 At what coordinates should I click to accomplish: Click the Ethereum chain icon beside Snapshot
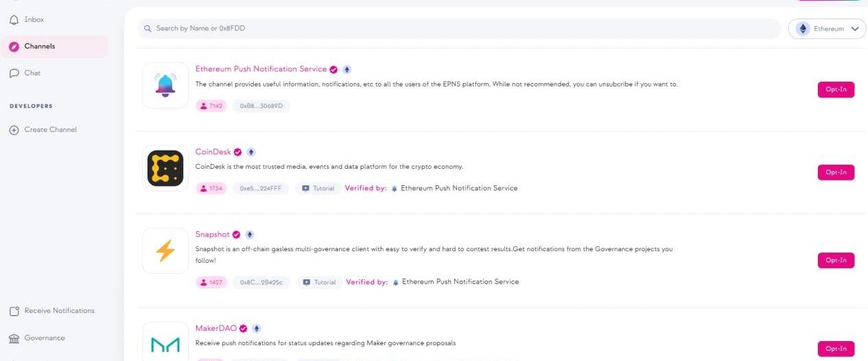click(x=249, y=235)
